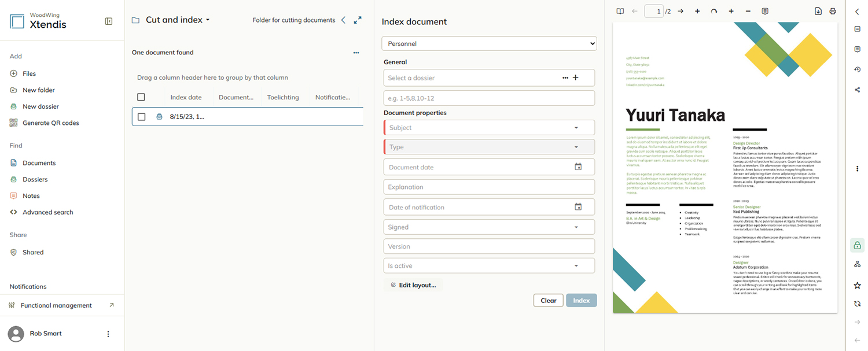868x351 pixels.
Task: Open calendar picker for Date of notification
Action: tap(578, 206)
